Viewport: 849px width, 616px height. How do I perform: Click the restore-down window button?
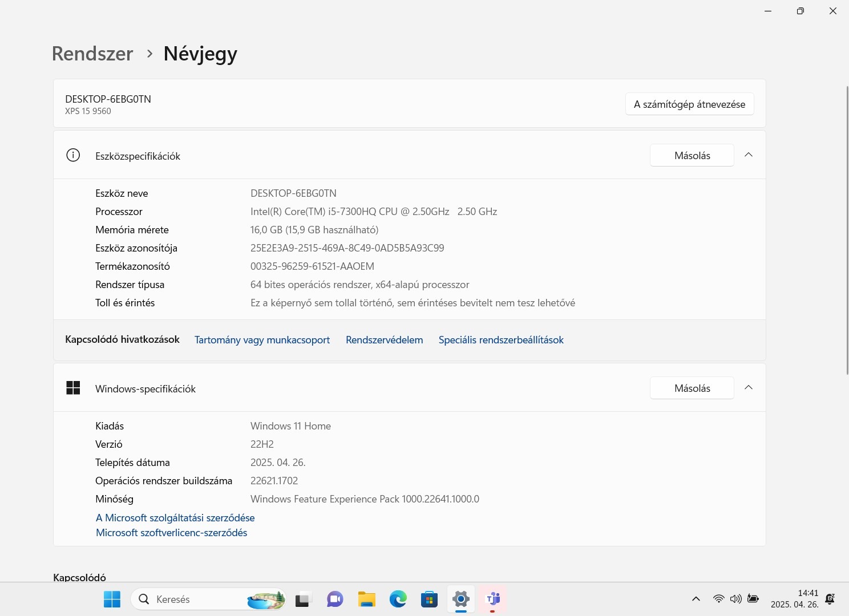pos(801,11)
